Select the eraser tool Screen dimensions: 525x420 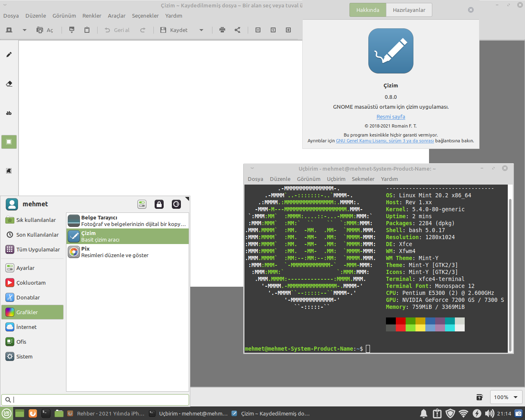pyautogui.click(x=9, y=84)
